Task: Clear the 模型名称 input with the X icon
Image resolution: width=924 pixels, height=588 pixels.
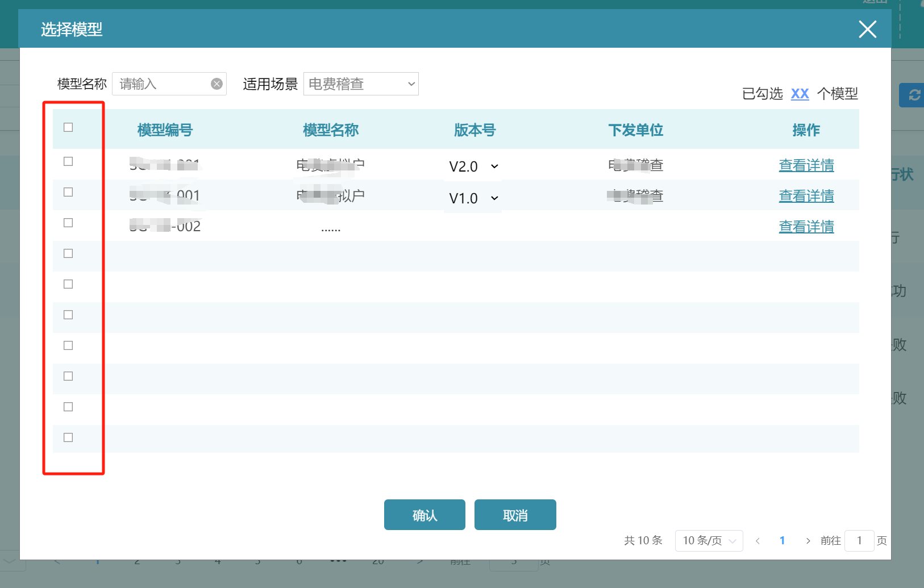Action: tap(217, 84)
